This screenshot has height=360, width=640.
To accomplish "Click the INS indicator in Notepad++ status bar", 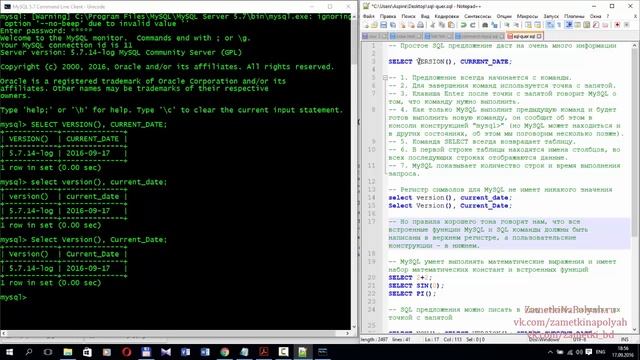I will 624,340.
